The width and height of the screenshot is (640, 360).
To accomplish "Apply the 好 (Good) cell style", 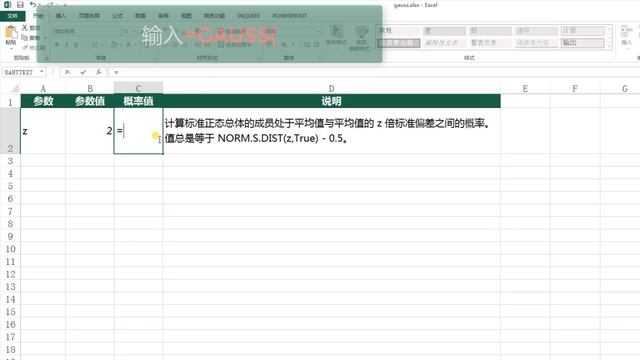I will tap(490, 31).
